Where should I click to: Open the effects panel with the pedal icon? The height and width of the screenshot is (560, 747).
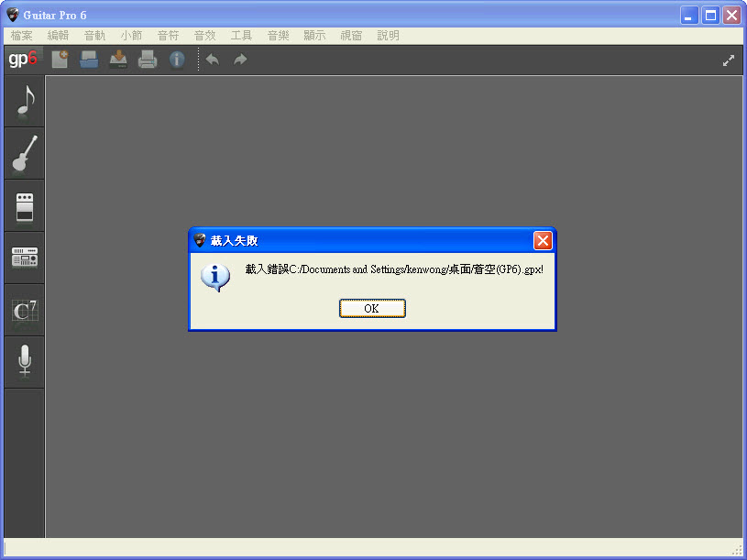pyautogui.click(x=25, y=206)
